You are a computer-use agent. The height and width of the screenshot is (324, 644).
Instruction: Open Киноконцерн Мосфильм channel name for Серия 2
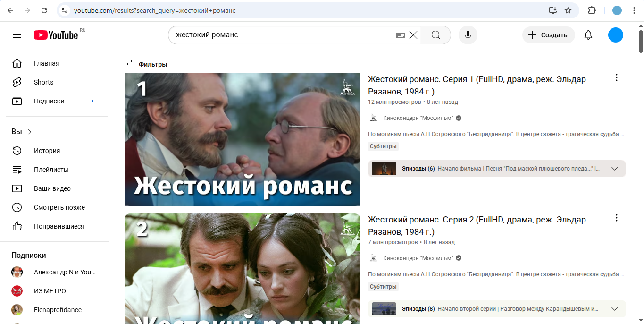click(418, 258)
